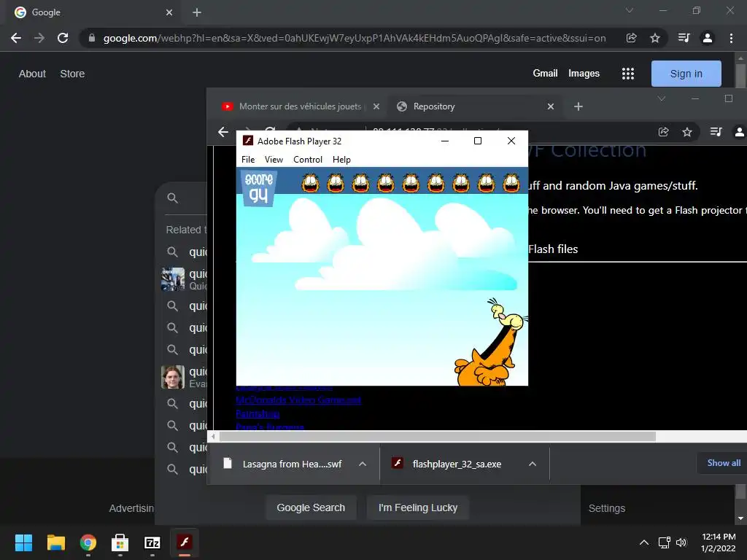Viewport: 747px width, 560px height.
Task: Click the lock icon in Google address bar
Action: pyautogui.click(x=92, y=38)
